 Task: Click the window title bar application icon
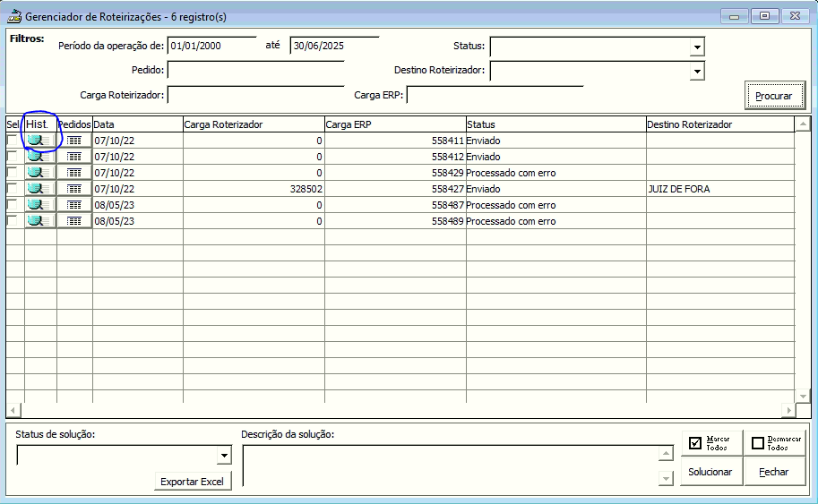pos(14,16)
